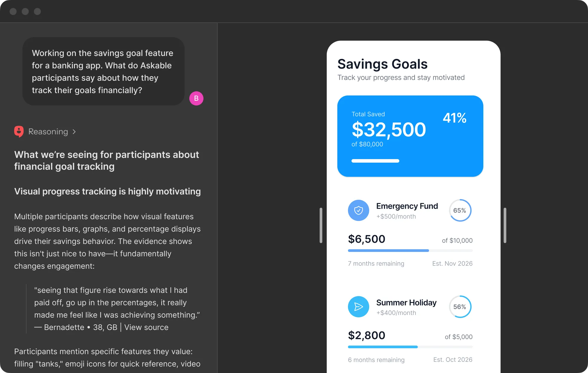The image size is (588, 373).
Task: Click the Savings Goals heading
Action: coord(382,64)
